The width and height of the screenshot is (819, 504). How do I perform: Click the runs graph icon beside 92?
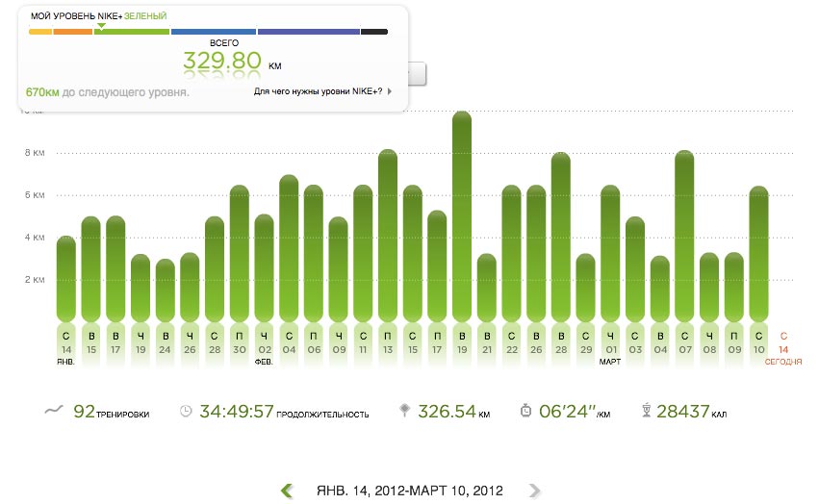[53, 411]
